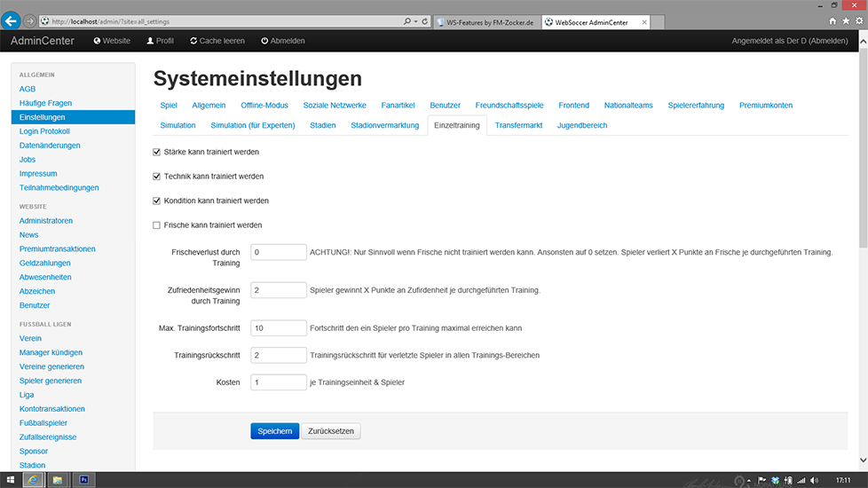Switch to the Transfermarkt settings tab

click(518, 126)
